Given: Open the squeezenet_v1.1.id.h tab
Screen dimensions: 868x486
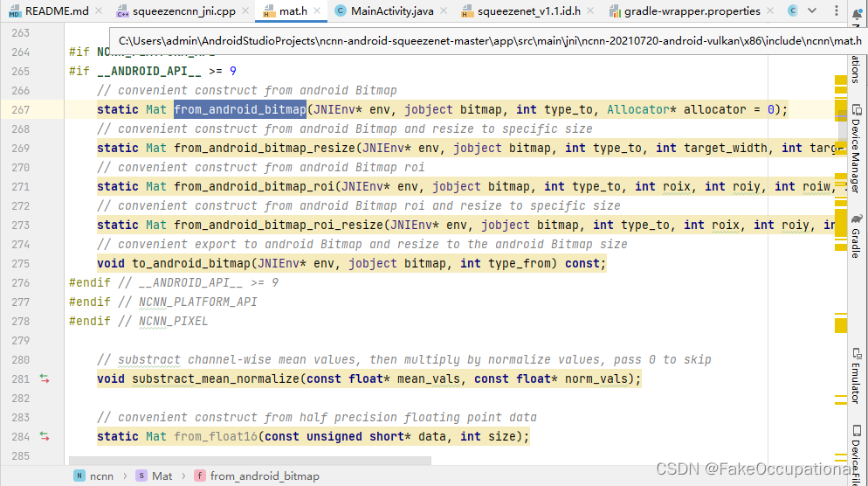Looking at the screenshot, I should tap(528, 11).
